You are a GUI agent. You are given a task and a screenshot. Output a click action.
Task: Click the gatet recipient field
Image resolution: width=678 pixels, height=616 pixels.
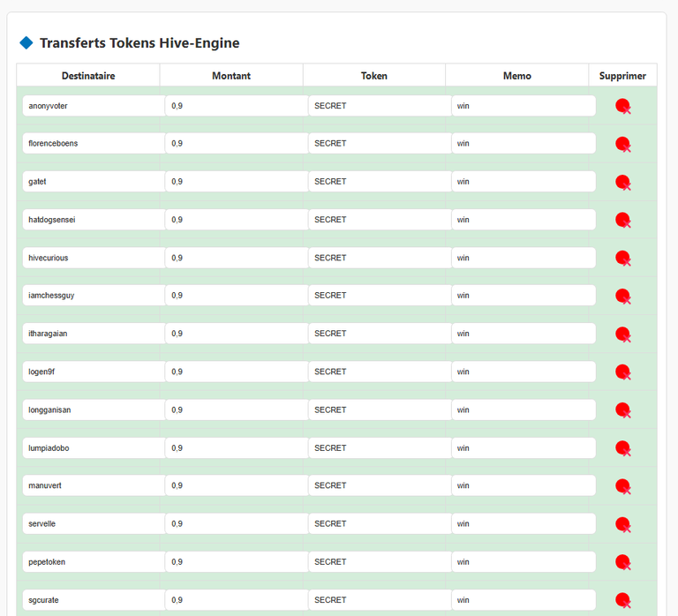pyautogui.click(x=94, y=182)
